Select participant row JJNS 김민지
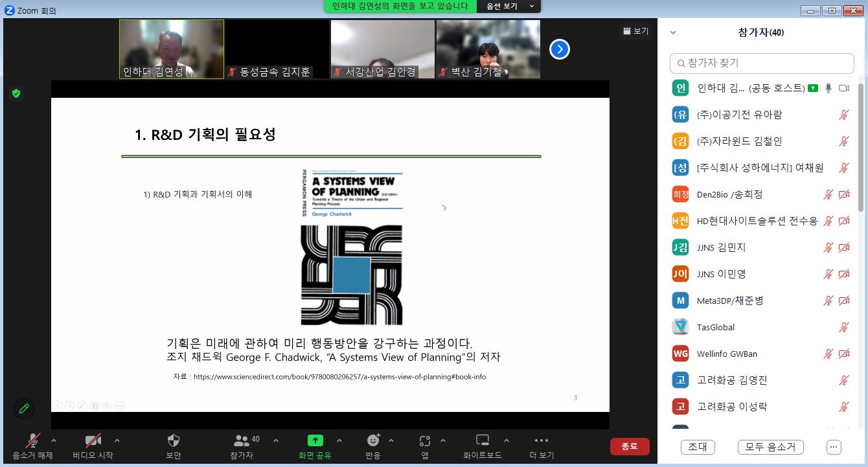Viewport: 868px width, 467px height. pos(762,247)
